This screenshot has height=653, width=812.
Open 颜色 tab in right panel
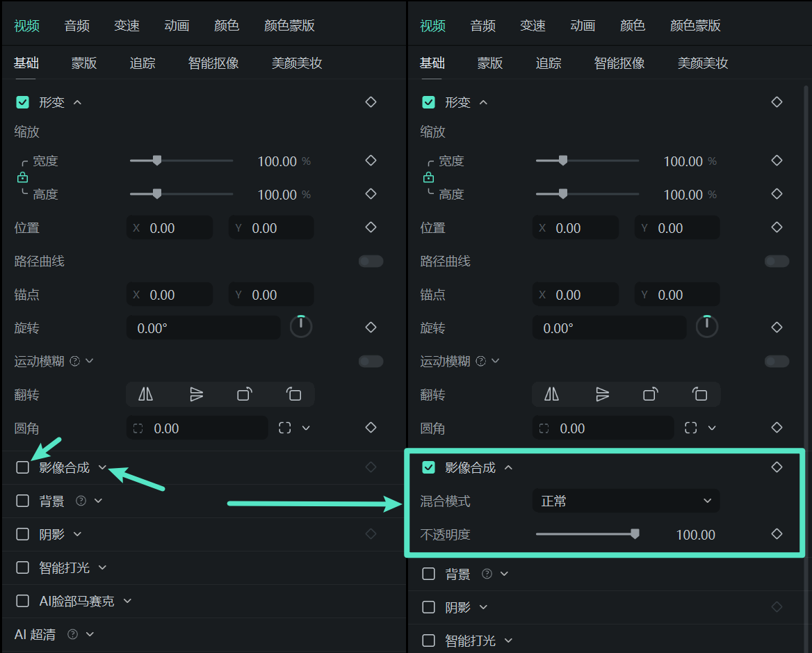coord(633,25)
